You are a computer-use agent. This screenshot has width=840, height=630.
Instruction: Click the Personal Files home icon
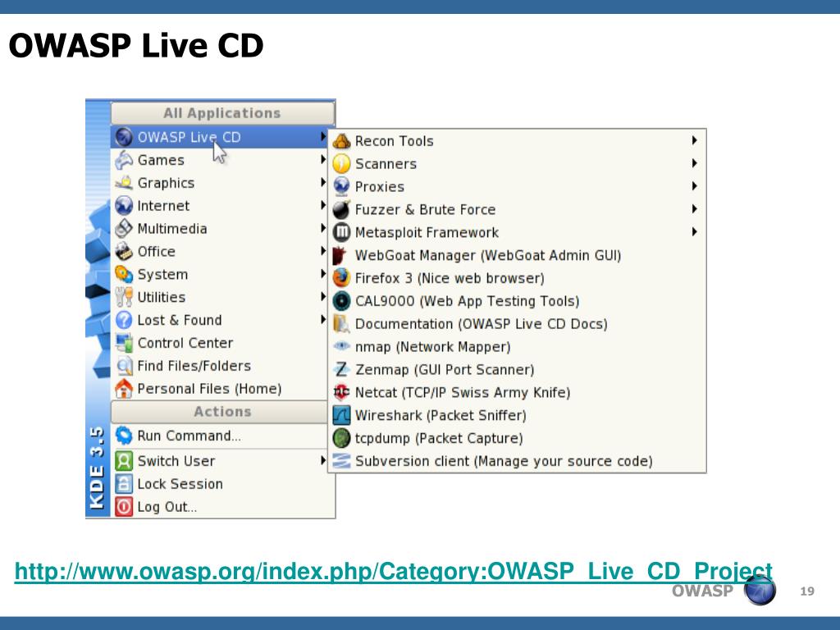(124, 388)
